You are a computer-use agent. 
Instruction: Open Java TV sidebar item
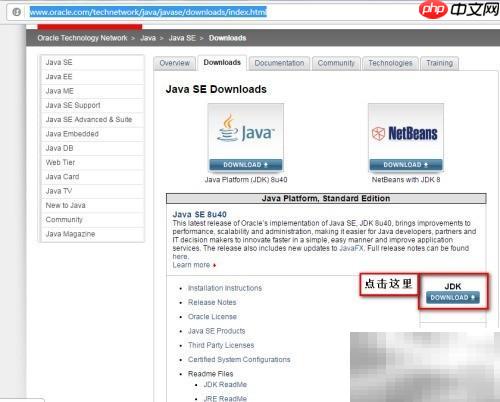92,191
